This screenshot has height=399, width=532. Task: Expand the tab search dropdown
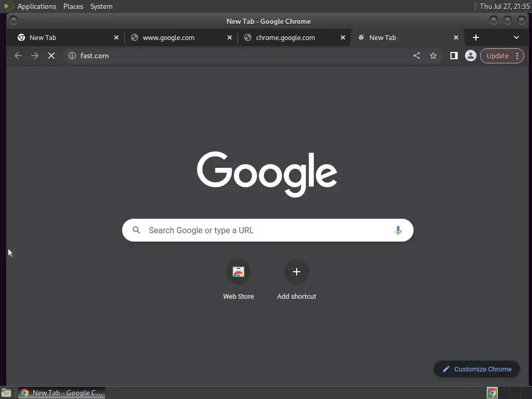[x=516, y=37]
